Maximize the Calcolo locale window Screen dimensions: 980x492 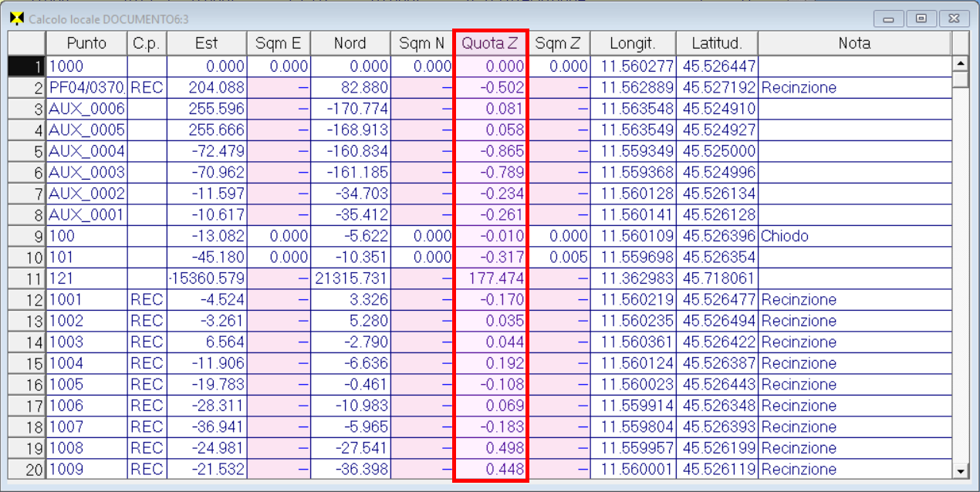(921, 19)
